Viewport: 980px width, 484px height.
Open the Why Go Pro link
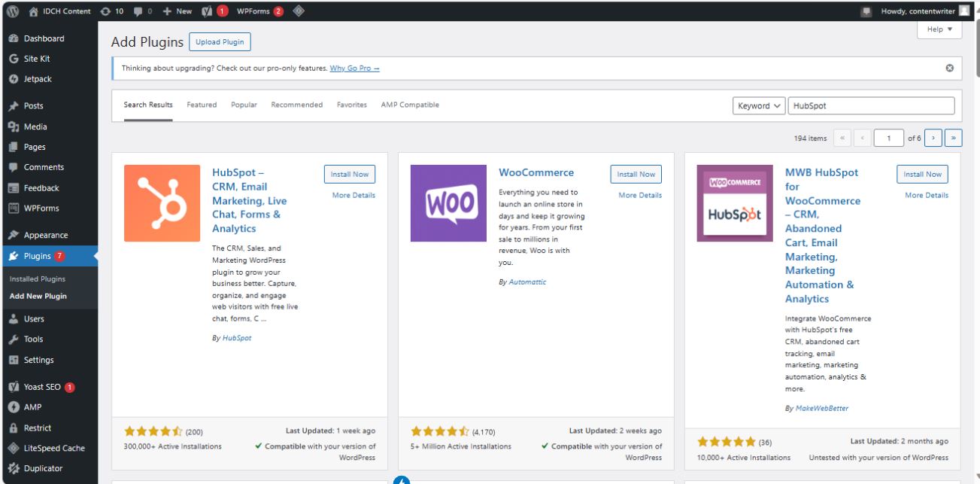click(353, 68)
